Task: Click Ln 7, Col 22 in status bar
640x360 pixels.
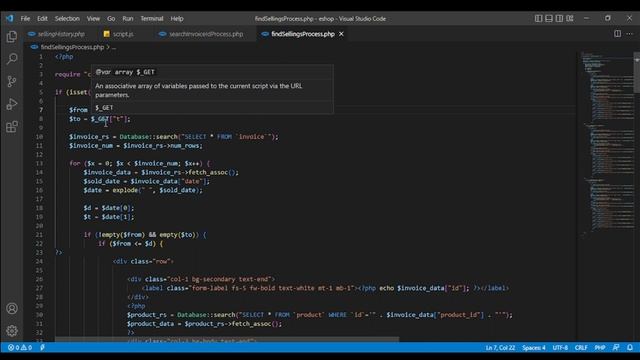Action: coord(500,348)
